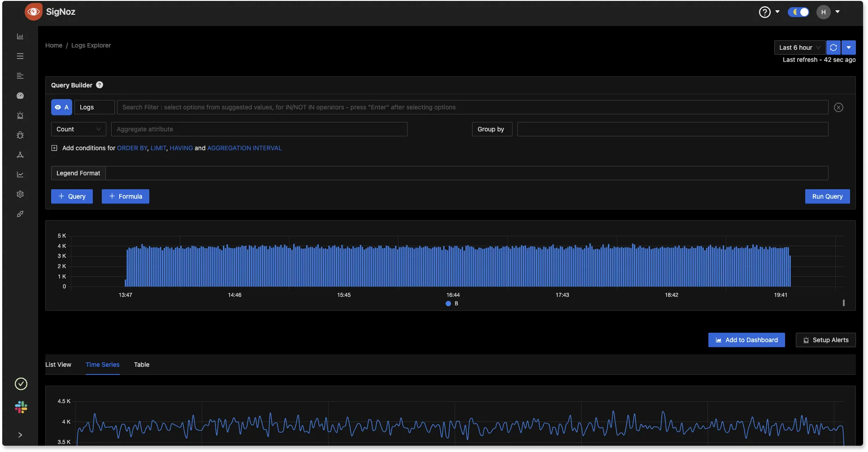This screenshot has height=452, width=868.
Task: Click the Legend Format input field
Action: (x=467, y=173)
